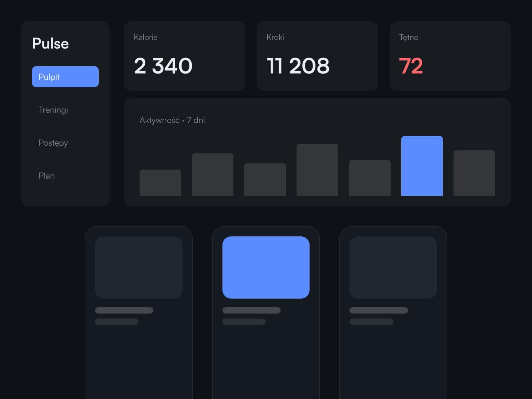Open the Pulpit sidebar item

[65, 76]
